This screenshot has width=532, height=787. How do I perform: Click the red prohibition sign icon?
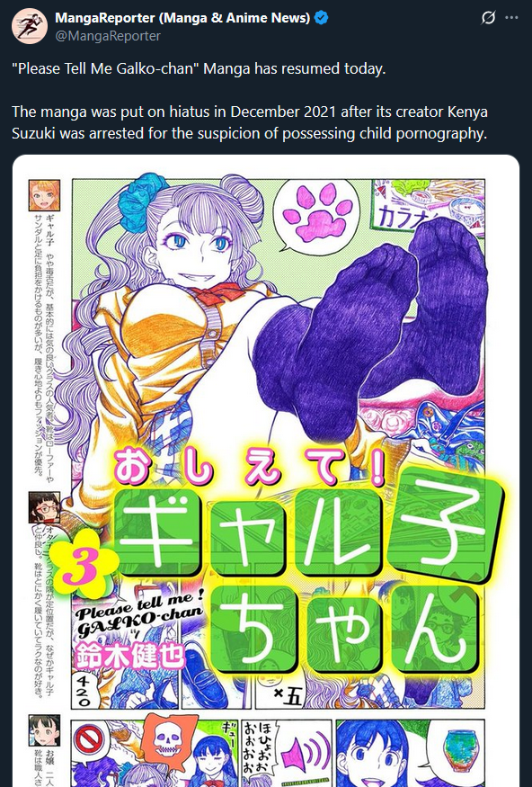pyautogui.click(x=88, y=740)
